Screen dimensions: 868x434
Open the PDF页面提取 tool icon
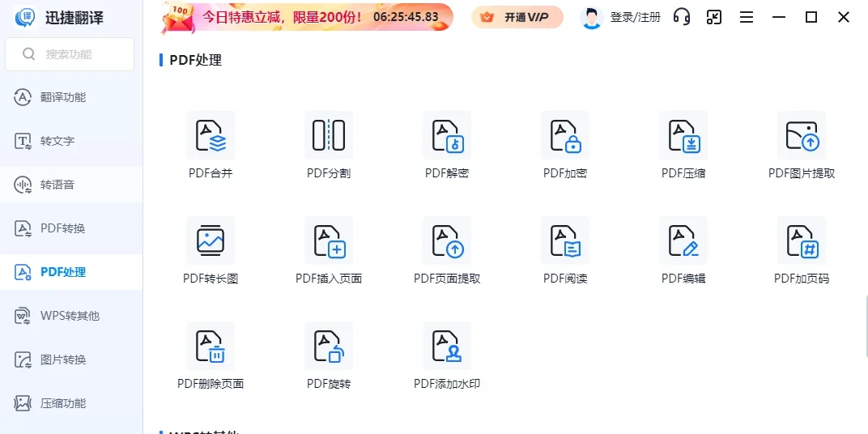(x=447, y=240)
